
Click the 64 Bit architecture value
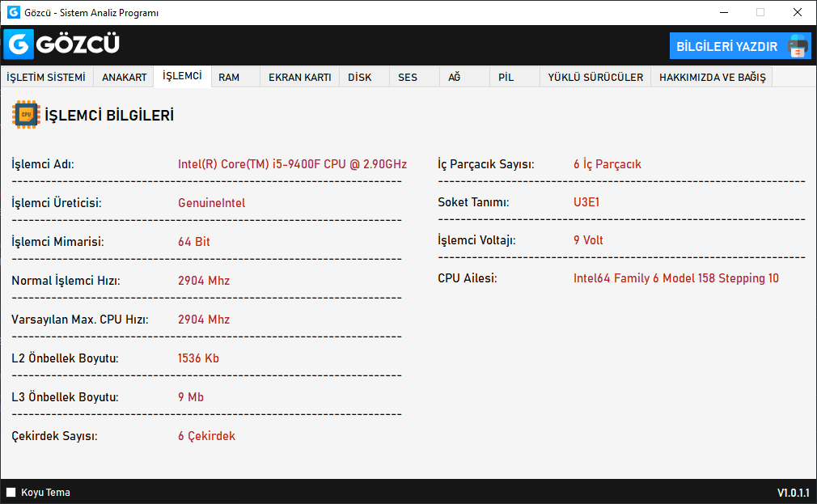[x=194, y=242]
